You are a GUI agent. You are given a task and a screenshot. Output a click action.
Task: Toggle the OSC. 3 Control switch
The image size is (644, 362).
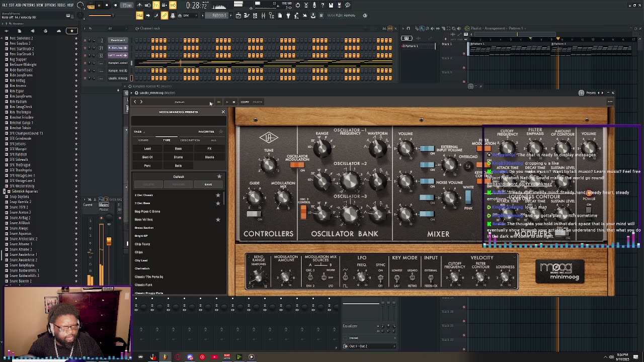point(303,212)
